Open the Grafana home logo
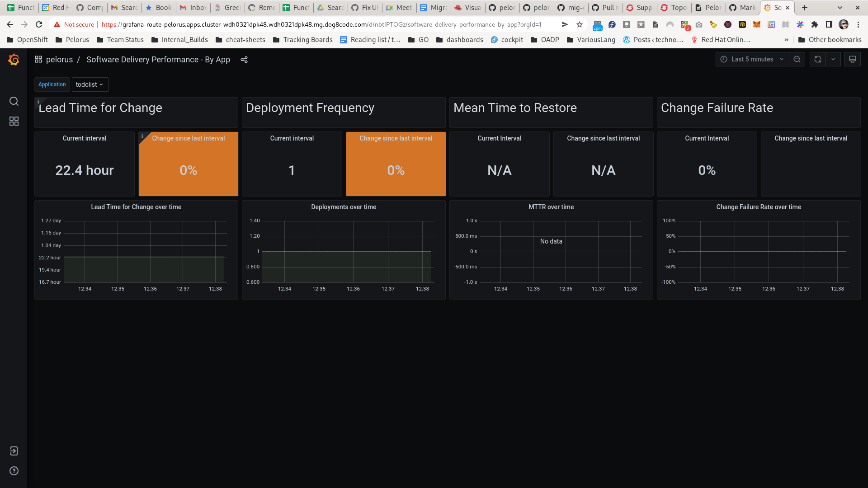The height and width of the screenshot is (488, 868). (14, 59)
